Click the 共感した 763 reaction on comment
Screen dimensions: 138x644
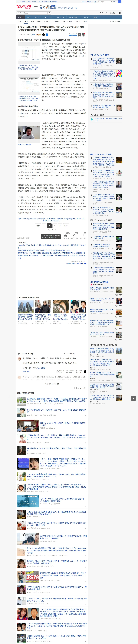60,371
